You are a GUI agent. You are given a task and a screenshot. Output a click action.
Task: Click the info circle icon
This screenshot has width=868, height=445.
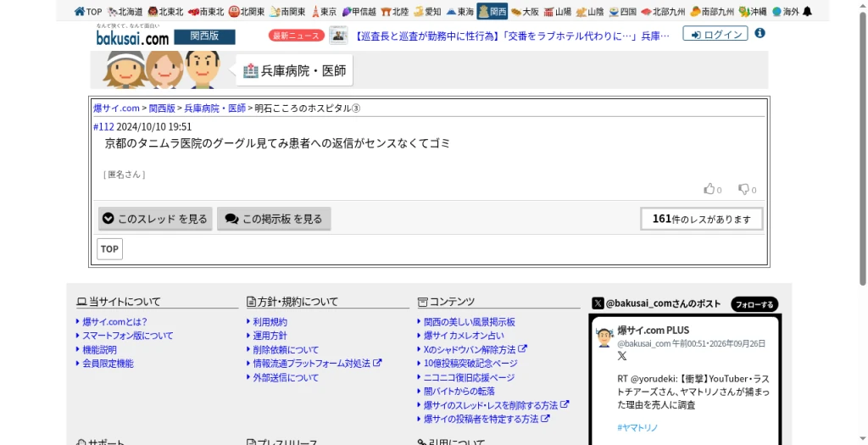[x=760, y=33]
